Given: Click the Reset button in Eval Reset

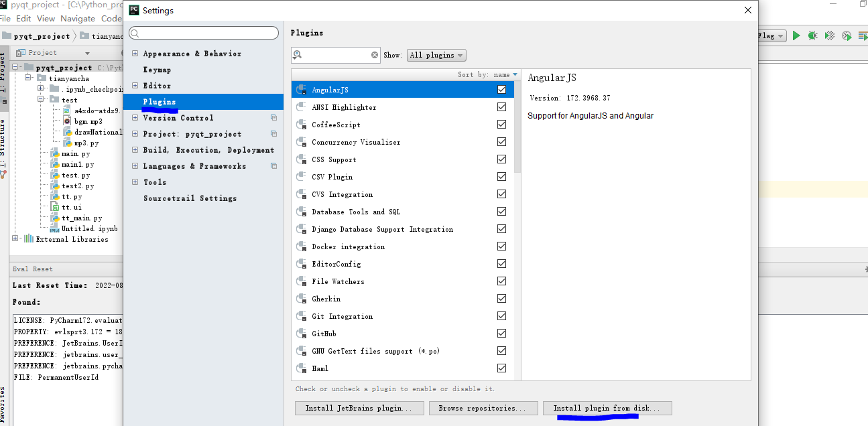Looking at the screenshot, I should point(43,269).
